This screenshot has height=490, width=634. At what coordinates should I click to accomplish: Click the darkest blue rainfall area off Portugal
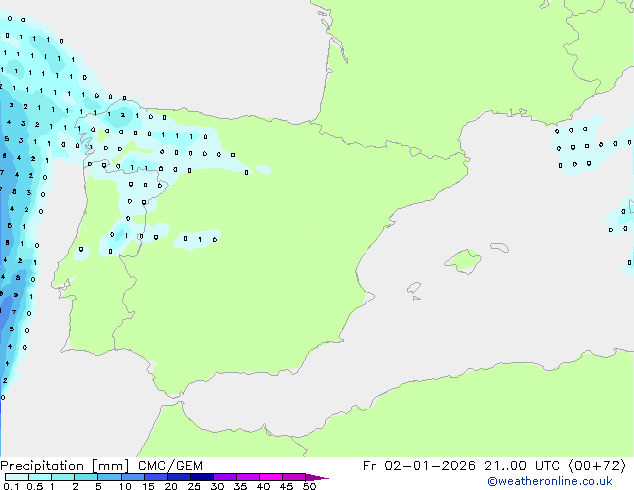[x=4, y=315]
